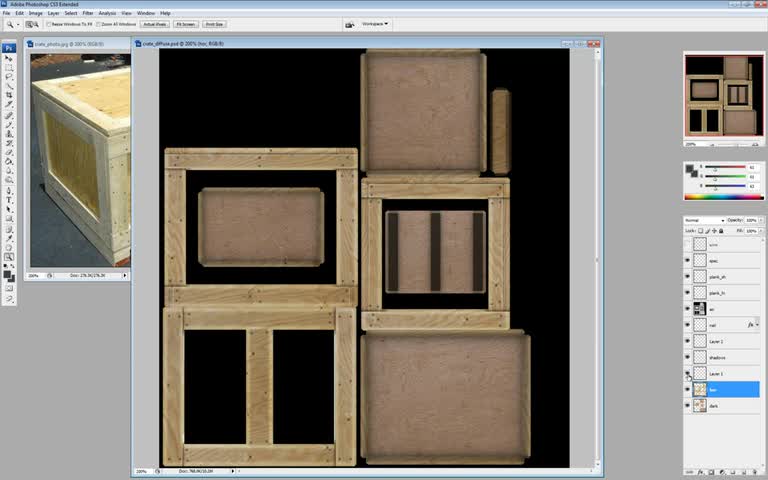The height and width of the screenshot is (480, 768).
Task: Open the Normal blend mode dropdown
Action: tap(704, 220)
